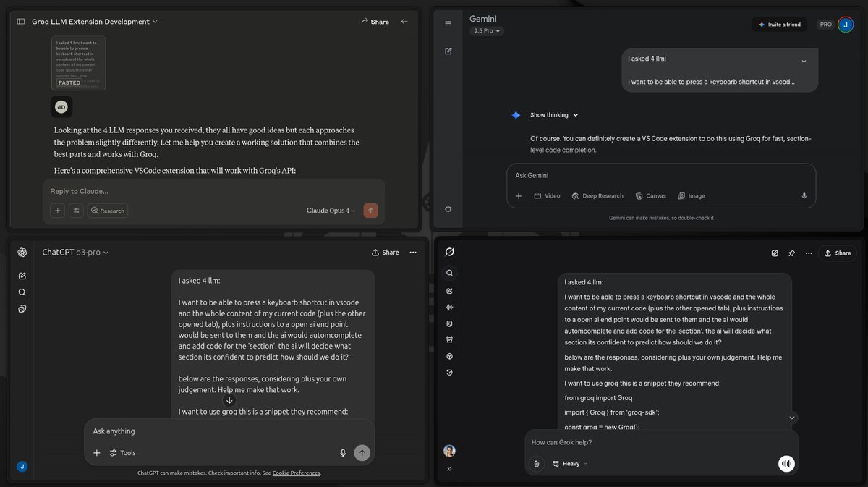Focus the Ask Gemini input field
The image size is (868, 487).
tap(660, 176)
